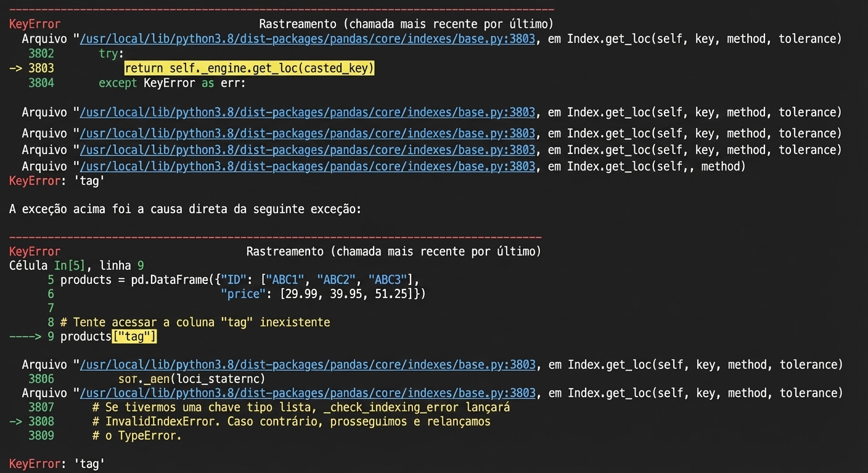Click the last 'KeyError: 'tag'' line, below '# o TypeError.'
This screenshot has width=868, height=473.
coord(57,464)
